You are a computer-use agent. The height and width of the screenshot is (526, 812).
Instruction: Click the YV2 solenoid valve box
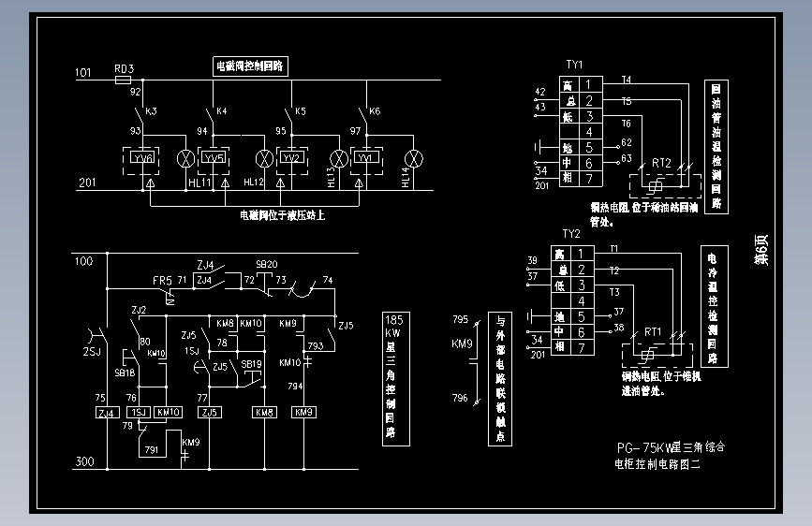(292, 157)
